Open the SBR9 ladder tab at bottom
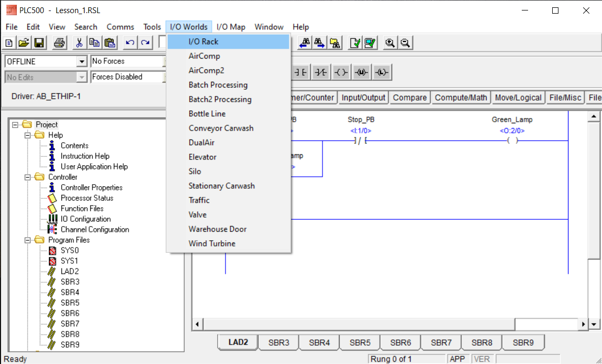602x364 pixels. 523,342
